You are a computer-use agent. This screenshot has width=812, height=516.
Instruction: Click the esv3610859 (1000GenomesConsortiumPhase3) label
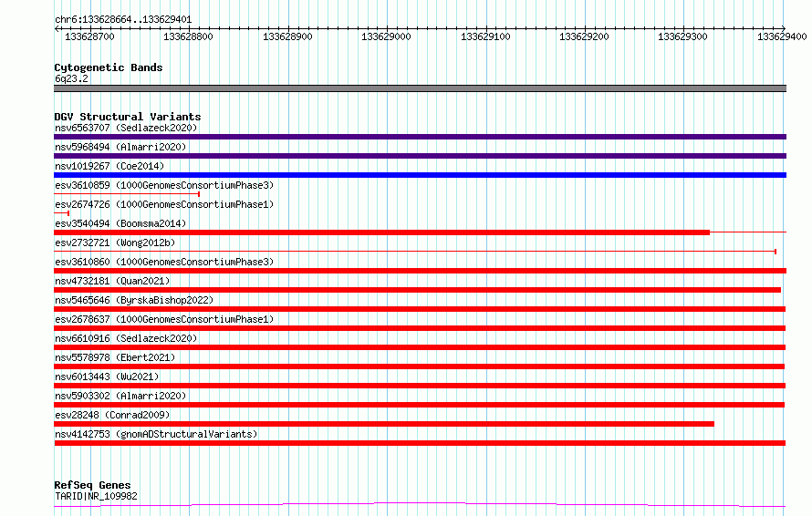[164, 185]
